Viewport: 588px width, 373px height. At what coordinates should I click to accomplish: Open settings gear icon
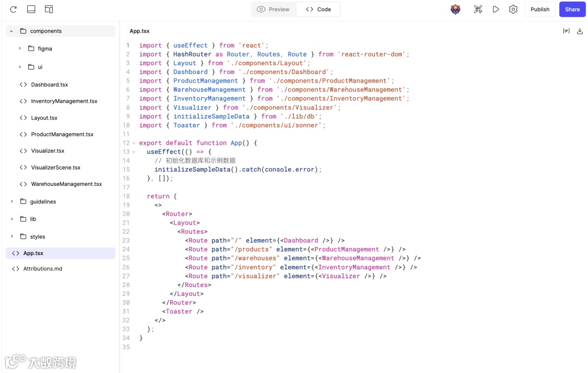click(513, 9)
